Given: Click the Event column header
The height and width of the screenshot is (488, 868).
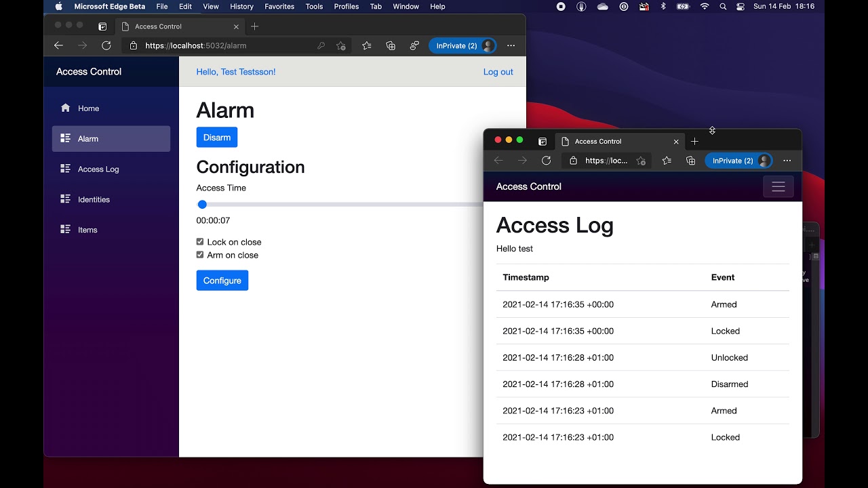Looking at the screenshot, I should (x=723, y=277).
